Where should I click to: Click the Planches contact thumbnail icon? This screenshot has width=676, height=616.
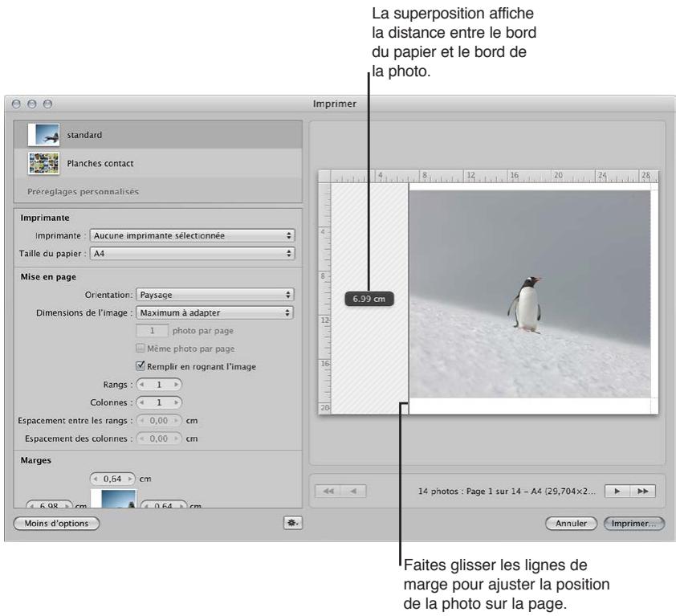[43, 163]
